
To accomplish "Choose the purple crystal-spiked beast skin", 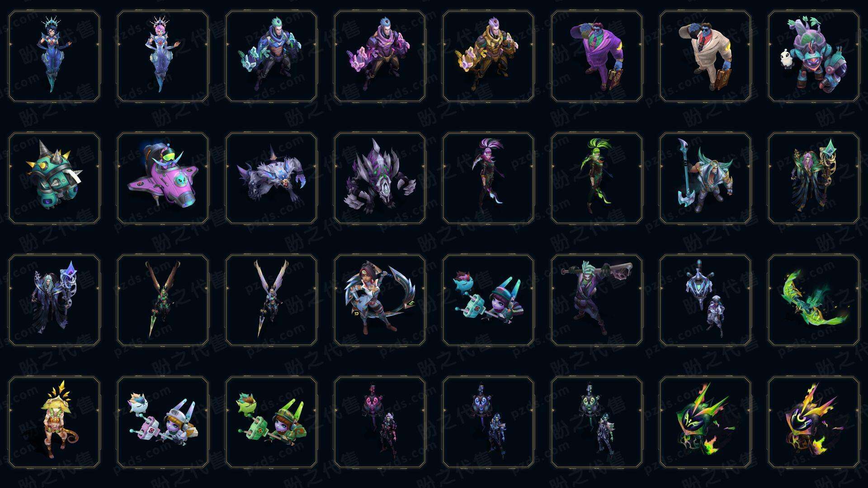I will coord(380,178).
